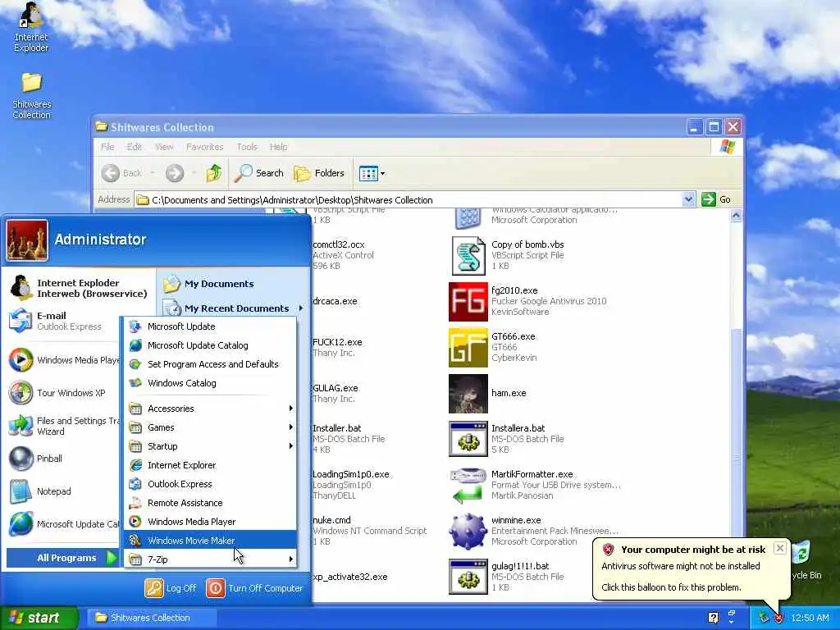Open the Help menu

(278, 147)
